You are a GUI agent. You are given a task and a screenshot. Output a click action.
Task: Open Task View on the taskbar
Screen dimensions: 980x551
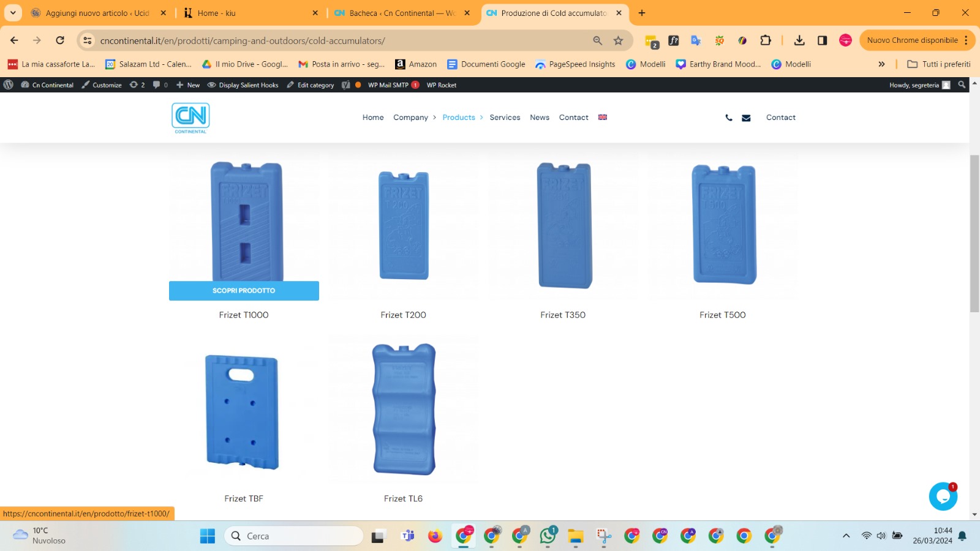tap(378, 536)
